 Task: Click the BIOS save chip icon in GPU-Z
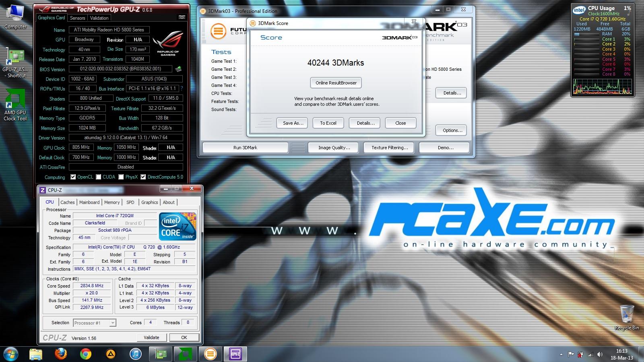tap(178, 69)
